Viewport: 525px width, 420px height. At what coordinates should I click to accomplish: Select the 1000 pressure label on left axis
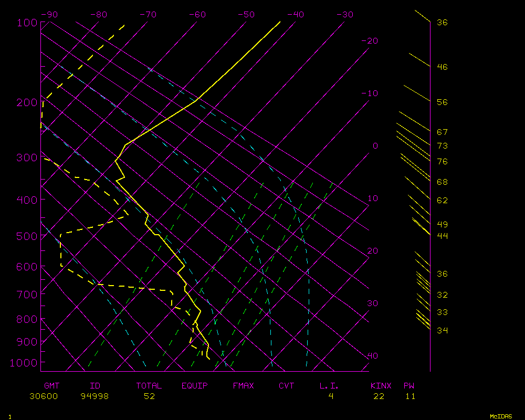pos(25,363)
